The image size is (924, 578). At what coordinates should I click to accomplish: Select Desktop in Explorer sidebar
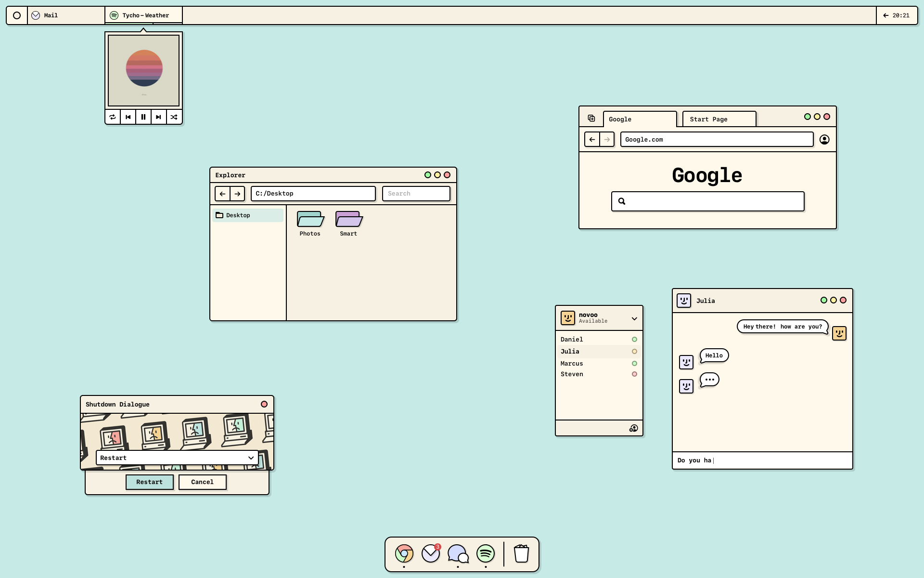coord(248,215)
